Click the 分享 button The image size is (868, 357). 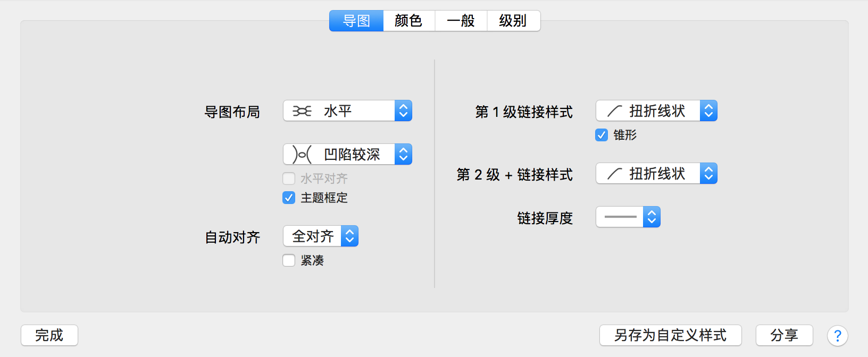point(784,335)
